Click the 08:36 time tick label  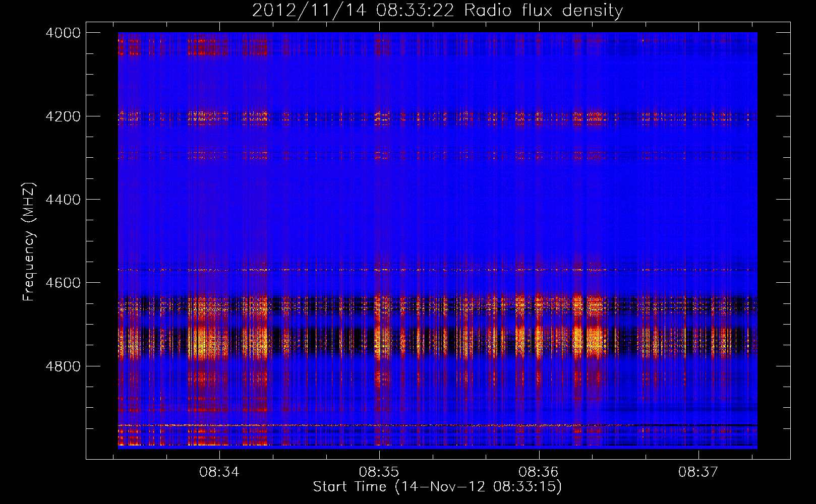pos(539,472)
